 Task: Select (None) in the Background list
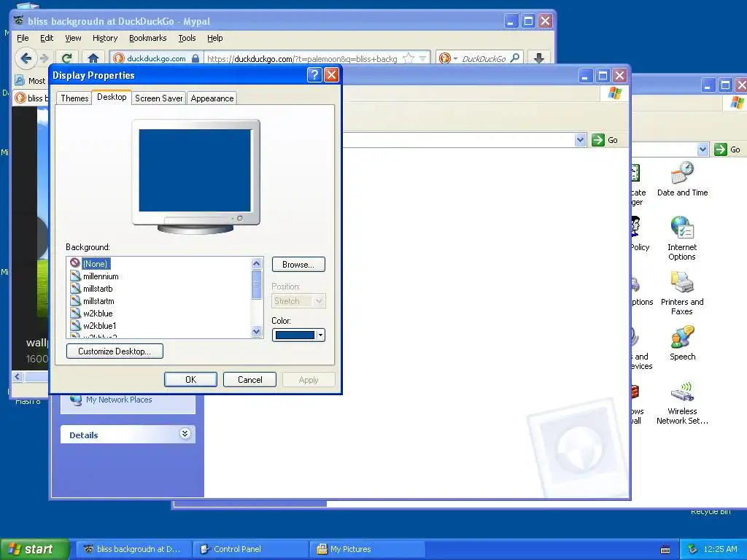pyautogui.click(x=96, y=264)
